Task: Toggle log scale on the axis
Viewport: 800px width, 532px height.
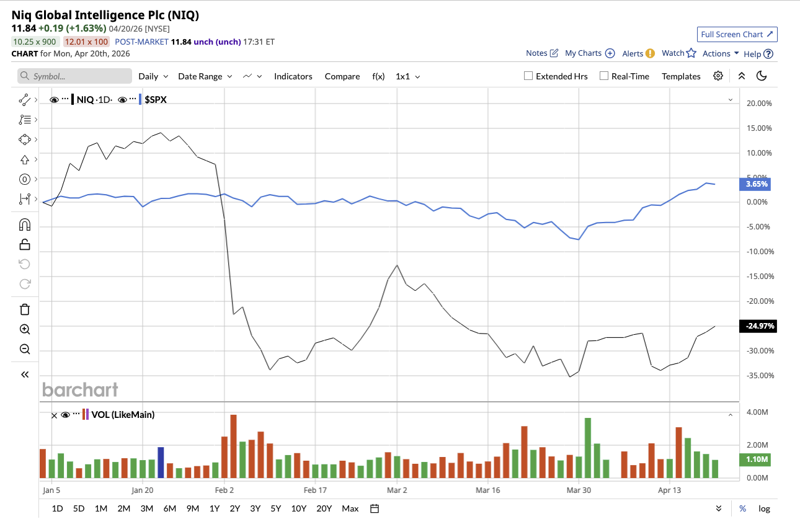Action: [x=764, y=508]
